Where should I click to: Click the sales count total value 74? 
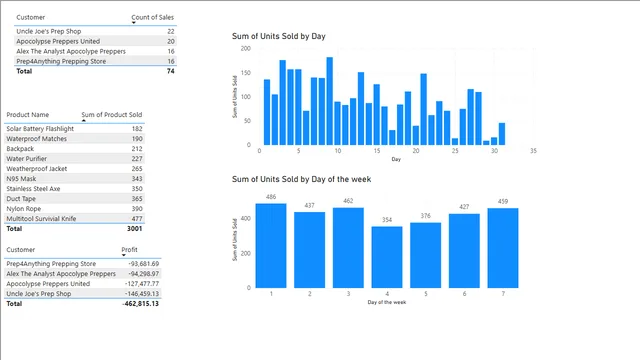pyautogui.click(x=171, y=71)
